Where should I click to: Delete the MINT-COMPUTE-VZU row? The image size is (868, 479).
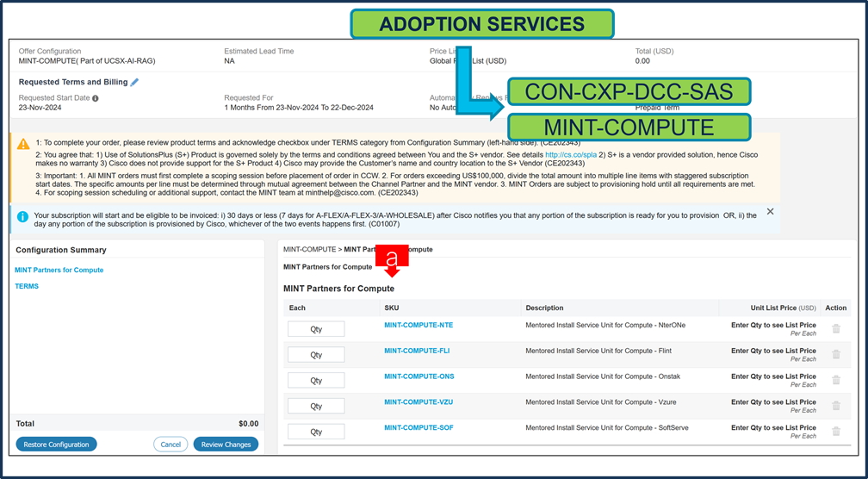click(836, 406)
